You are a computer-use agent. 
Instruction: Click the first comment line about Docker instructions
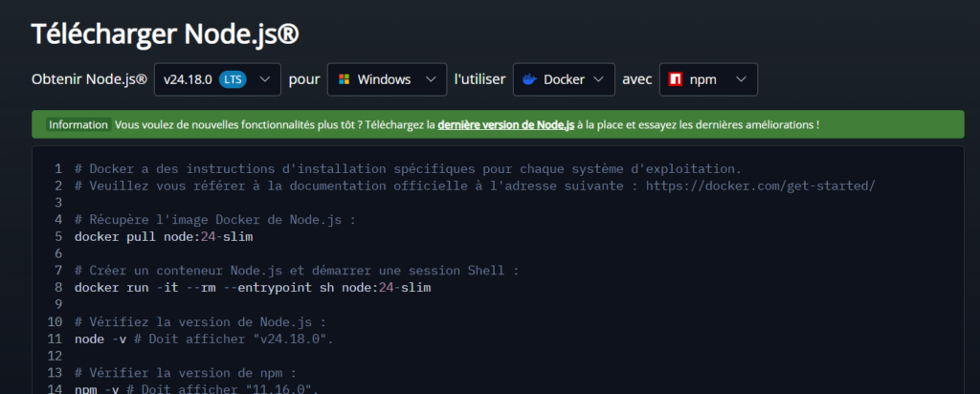point(408,168)
